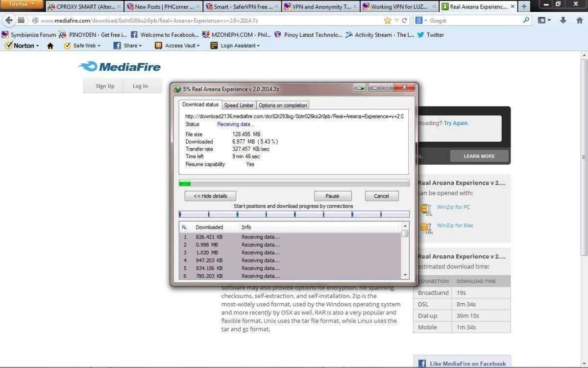This screenshot has height=368, width=588.
Task: Open a new browser tab
Action: point(524,7)
